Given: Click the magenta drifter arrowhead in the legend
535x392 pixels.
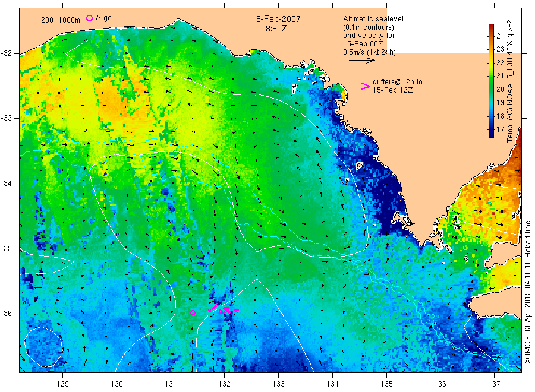Looking at the screenshot, I should pyautogui.click(x=366, y=86).
